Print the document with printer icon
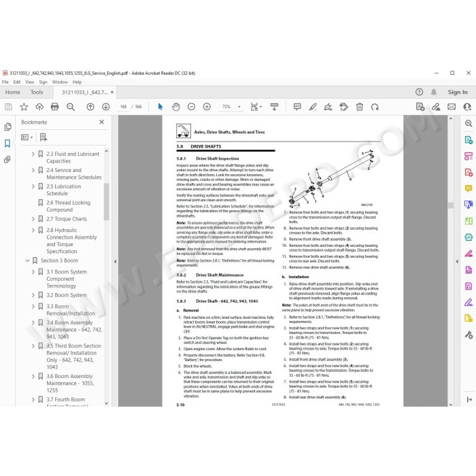This screenshot has width=476, height=476. point(55,107)
